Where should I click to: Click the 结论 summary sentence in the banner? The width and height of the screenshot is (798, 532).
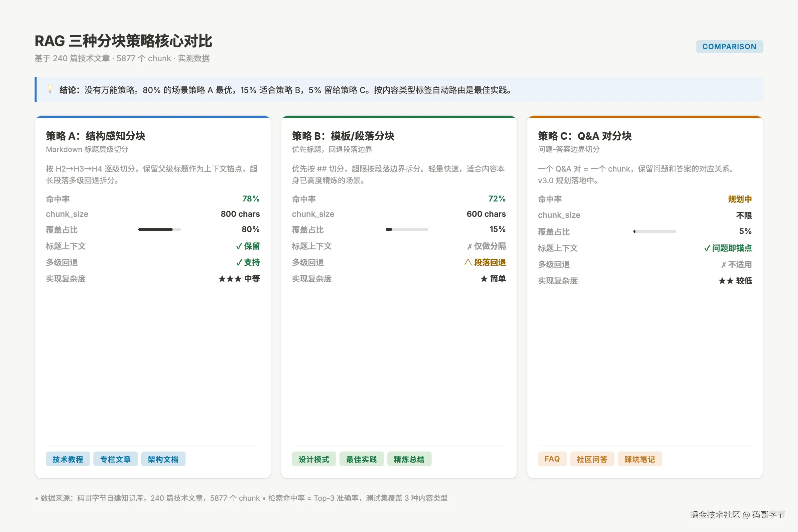tap(286, 90)
